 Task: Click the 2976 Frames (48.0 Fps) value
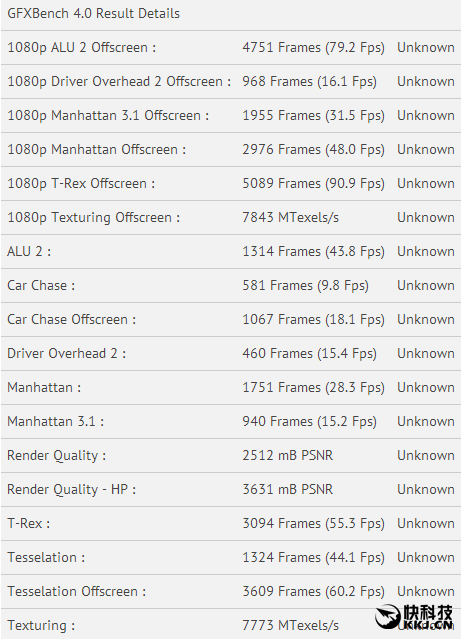pos(314,150)
